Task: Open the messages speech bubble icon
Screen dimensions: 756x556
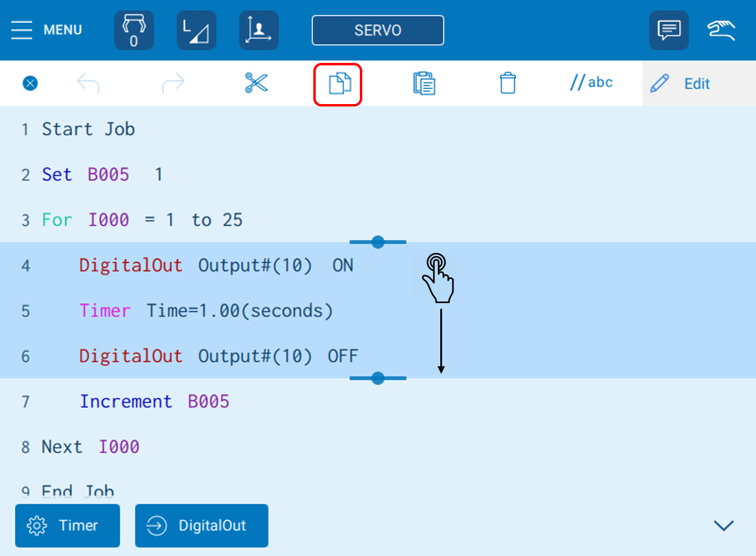Action: [669, 30]
